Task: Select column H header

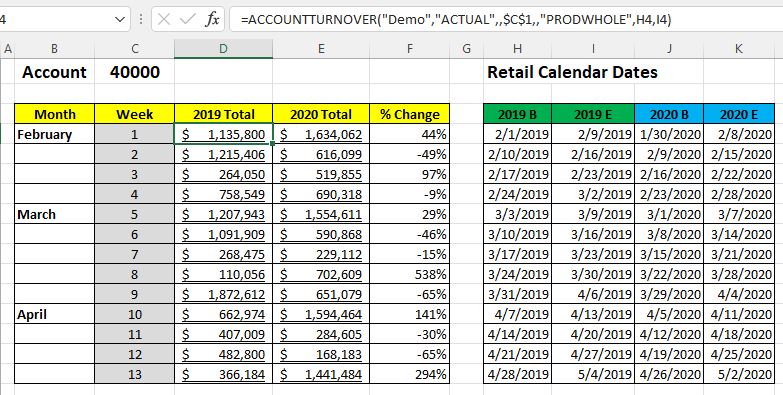Action: tap(518, 48)
